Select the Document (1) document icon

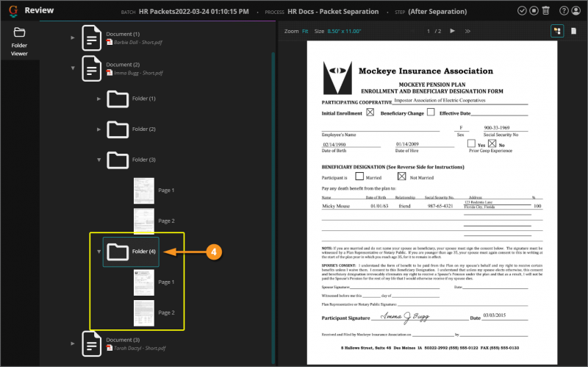91,38
